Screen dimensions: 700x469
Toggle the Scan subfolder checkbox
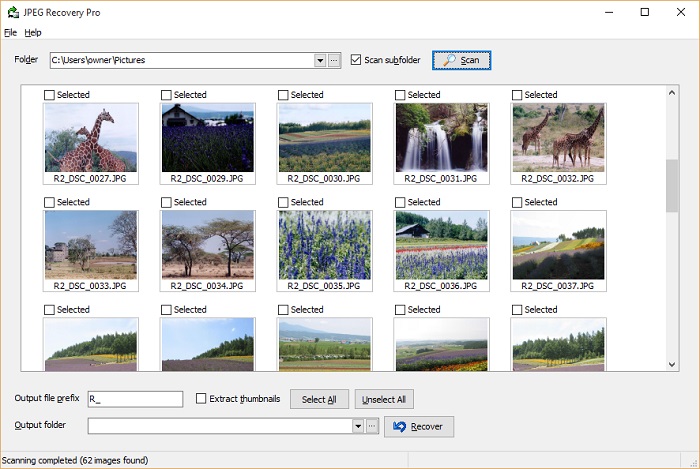[x=356, y=60]
